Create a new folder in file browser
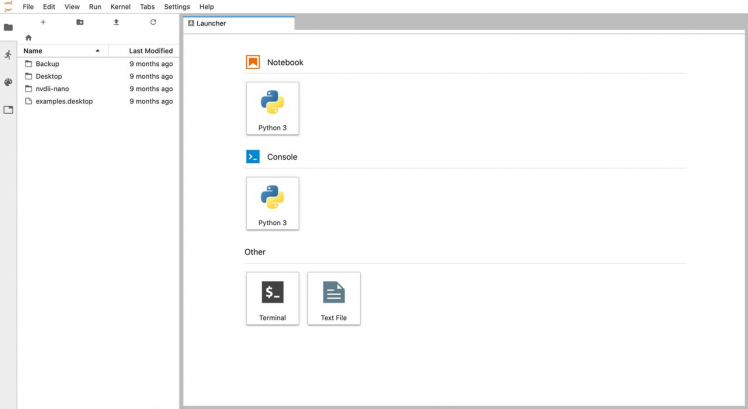 (x=80, y=21)
